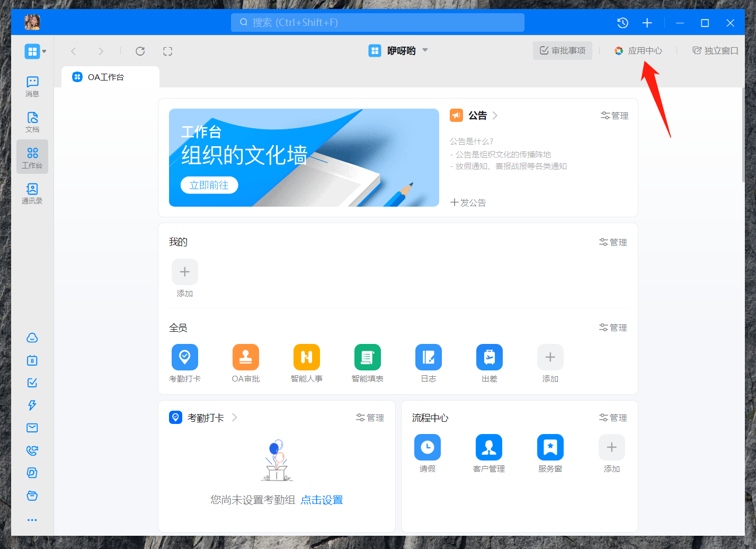Show more sidebar options via ellipsis
Screen dimensions: 756x549
click(x=32, y=520)
